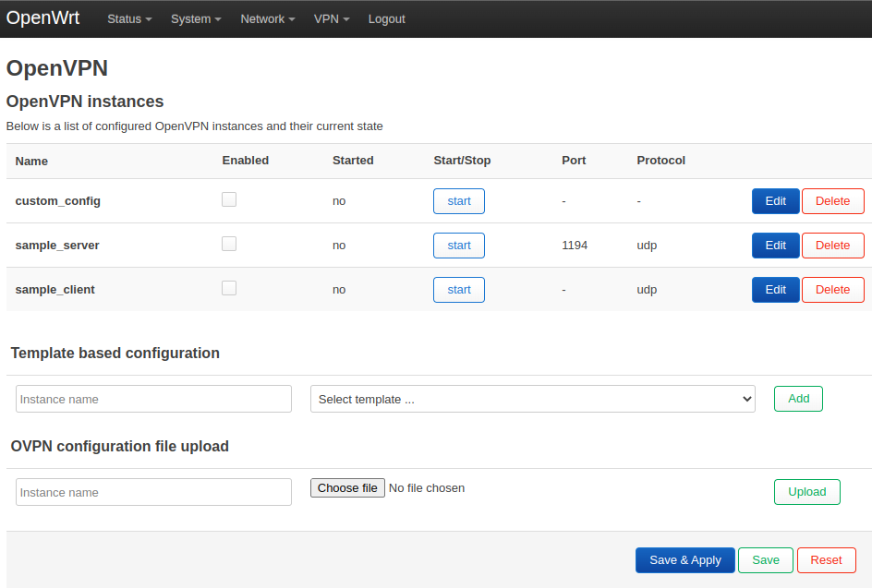
Task: Start the custom_config instance
Action: tap(458, 201)
